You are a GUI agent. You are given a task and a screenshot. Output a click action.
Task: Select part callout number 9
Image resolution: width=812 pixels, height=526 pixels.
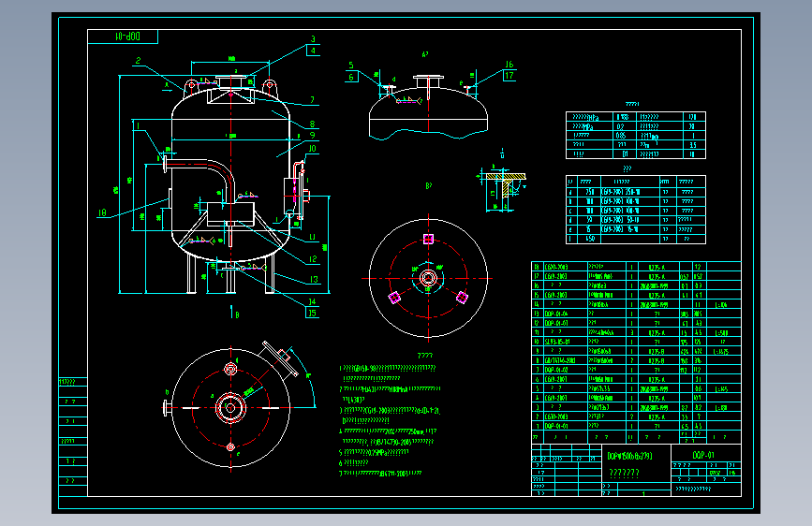tap(312, 135)
